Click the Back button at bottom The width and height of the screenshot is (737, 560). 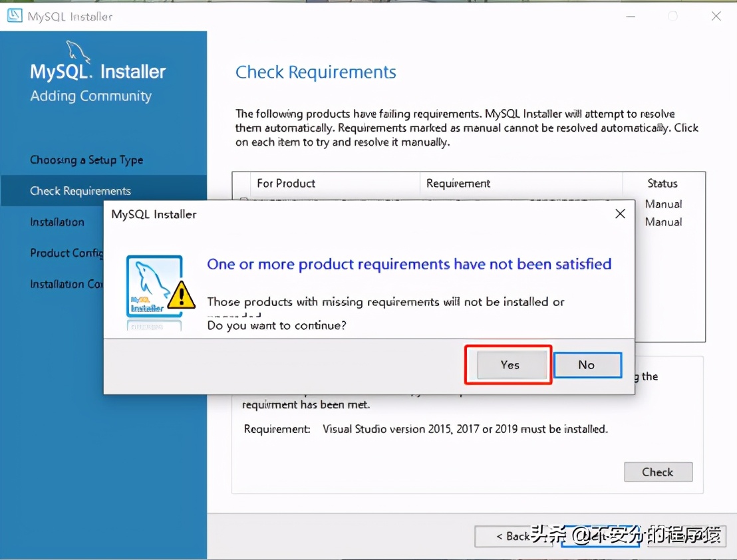[x=514, y=536]
